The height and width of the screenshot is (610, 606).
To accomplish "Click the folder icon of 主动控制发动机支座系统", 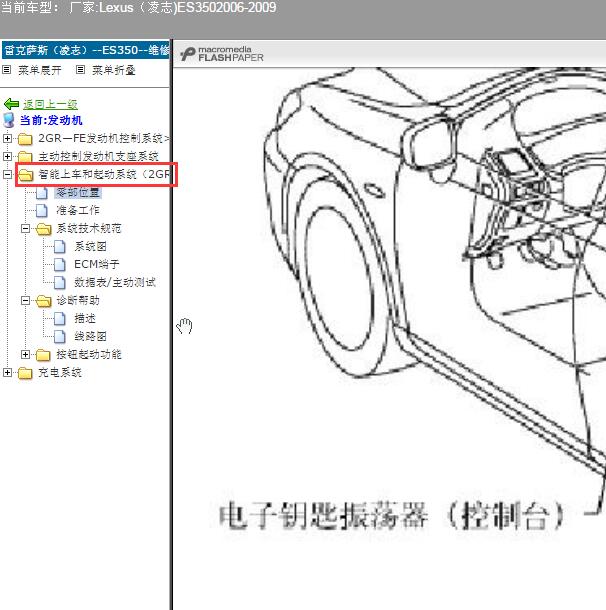I will 25,156.
